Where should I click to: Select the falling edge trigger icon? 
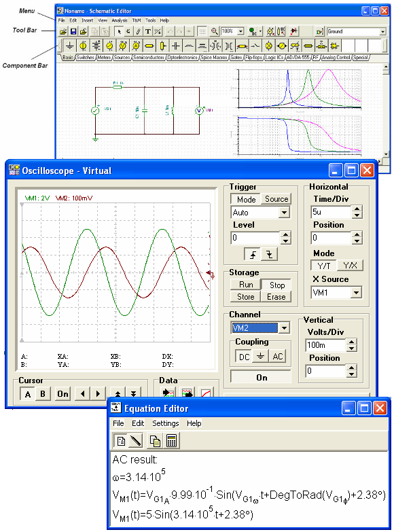click(269, 254)
